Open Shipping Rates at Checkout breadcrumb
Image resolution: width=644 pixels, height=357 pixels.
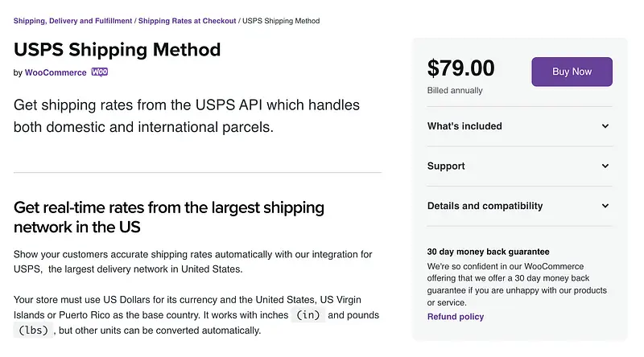[x=187, y=21]
